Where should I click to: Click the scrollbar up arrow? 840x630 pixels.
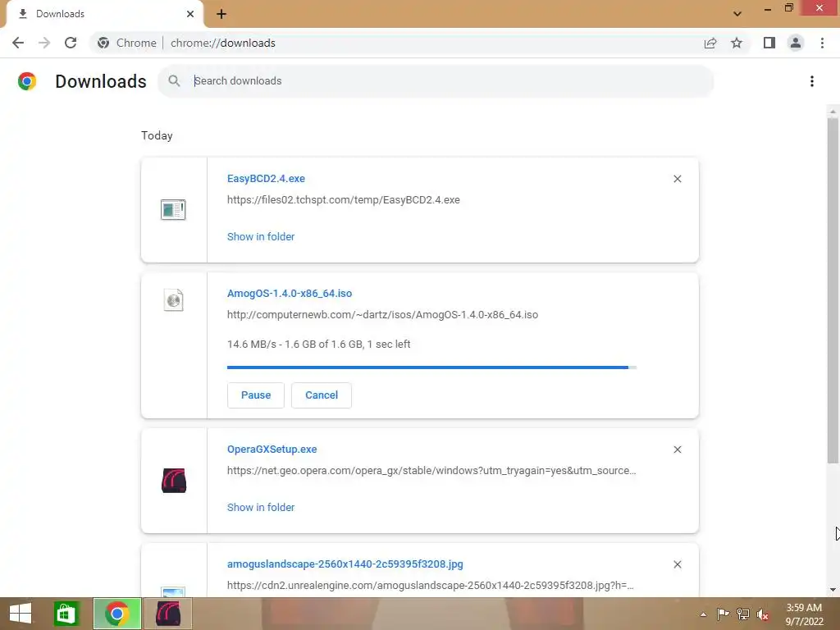[x=833, y=112]
